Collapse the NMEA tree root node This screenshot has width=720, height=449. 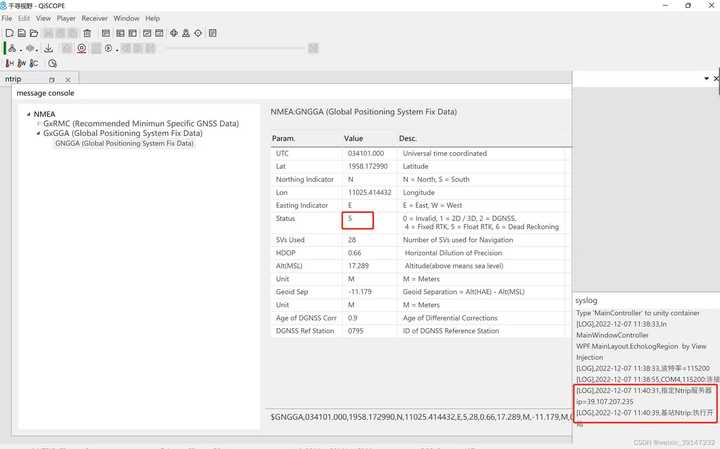(x=28, y=114)
